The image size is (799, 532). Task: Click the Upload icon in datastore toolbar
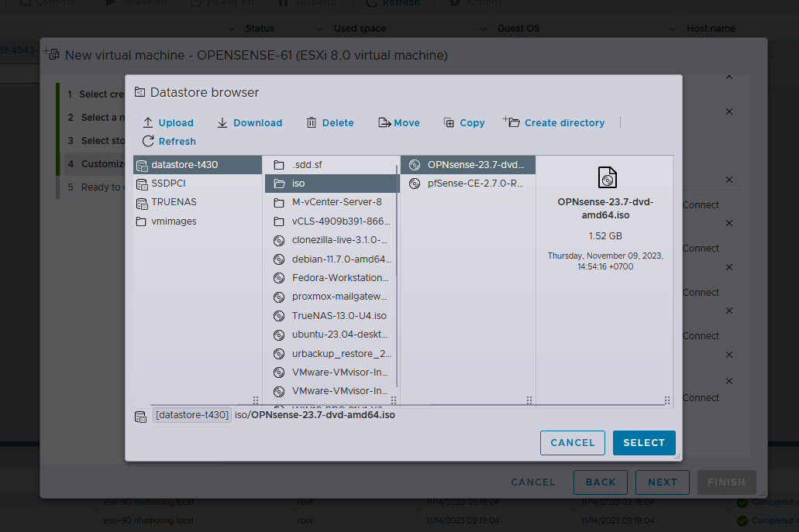pos(148,122)
